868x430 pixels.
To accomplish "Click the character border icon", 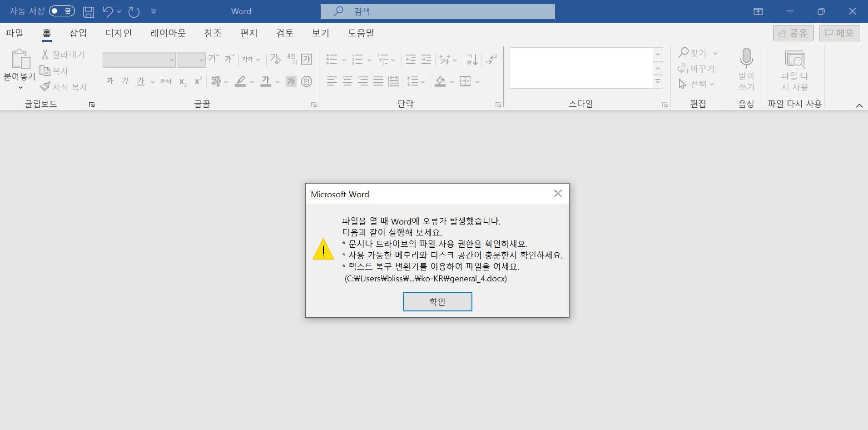I will pos(307,59).
